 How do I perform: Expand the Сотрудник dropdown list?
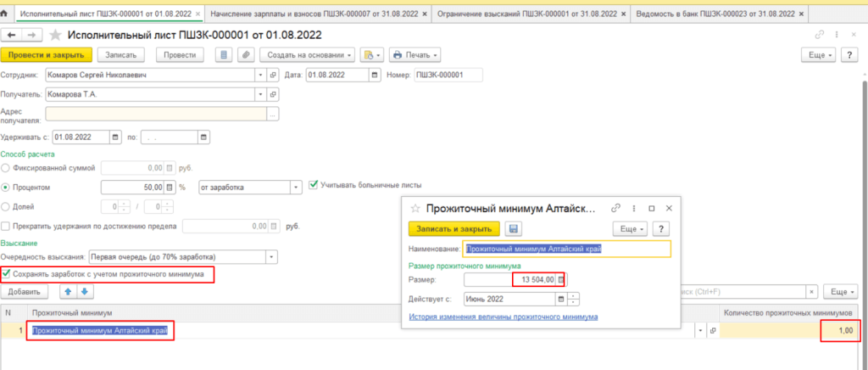[x=258, y=75]
